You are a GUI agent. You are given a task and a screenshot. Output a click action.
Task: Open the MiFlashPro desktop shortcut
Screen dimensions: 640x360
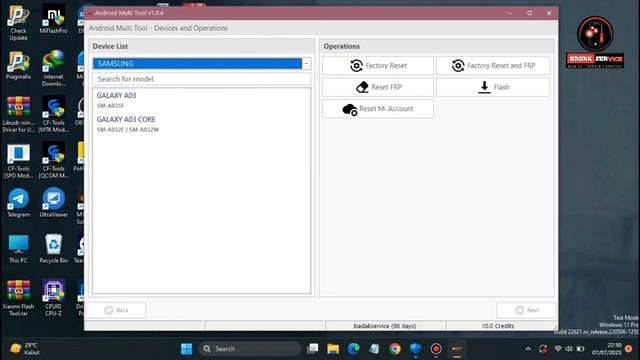tap(53, 20)
